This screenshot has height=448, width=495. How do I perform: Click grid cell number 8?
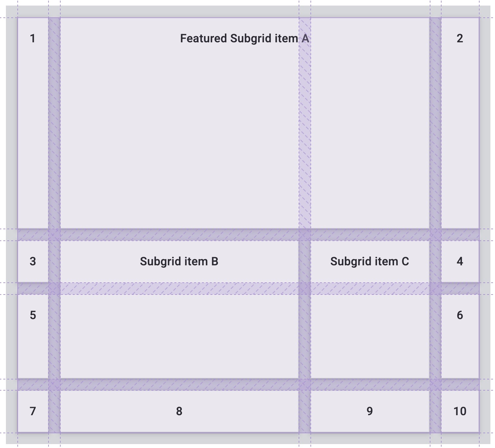179,411
